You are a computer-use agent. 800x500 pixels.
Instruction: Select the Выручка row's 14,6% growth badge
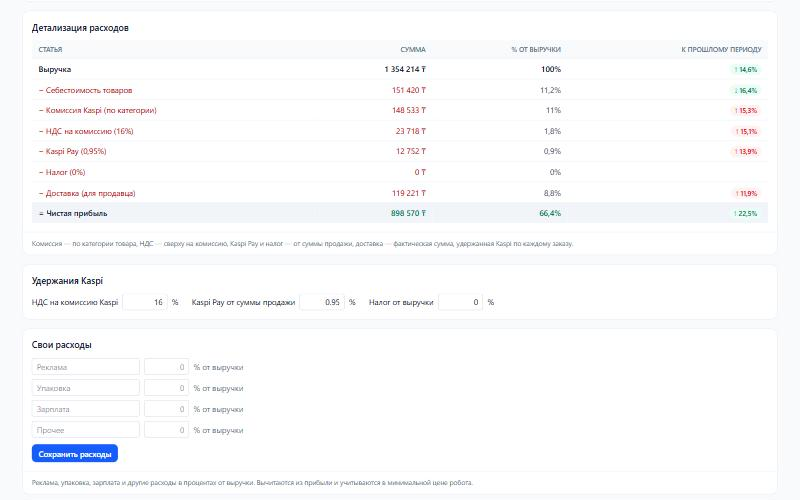point(745,69)
